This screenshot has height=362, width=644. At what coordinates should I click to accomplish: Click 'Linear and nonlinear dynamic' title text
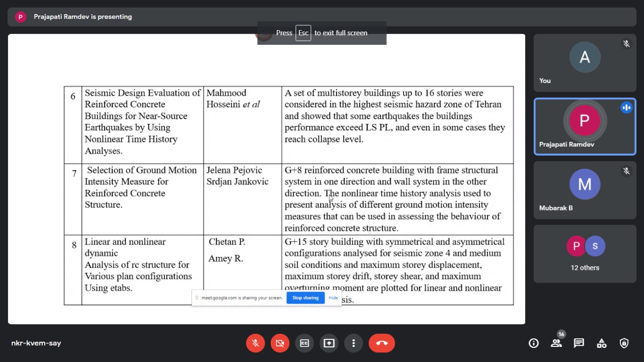125,247
